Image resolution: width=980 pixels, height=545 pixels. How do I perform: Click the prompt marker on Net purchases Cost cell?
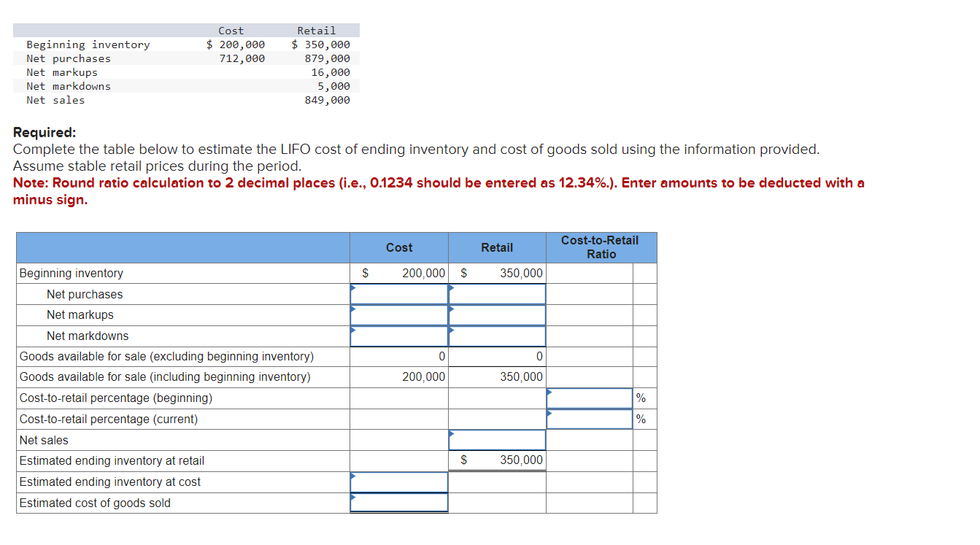pos(352,287)
